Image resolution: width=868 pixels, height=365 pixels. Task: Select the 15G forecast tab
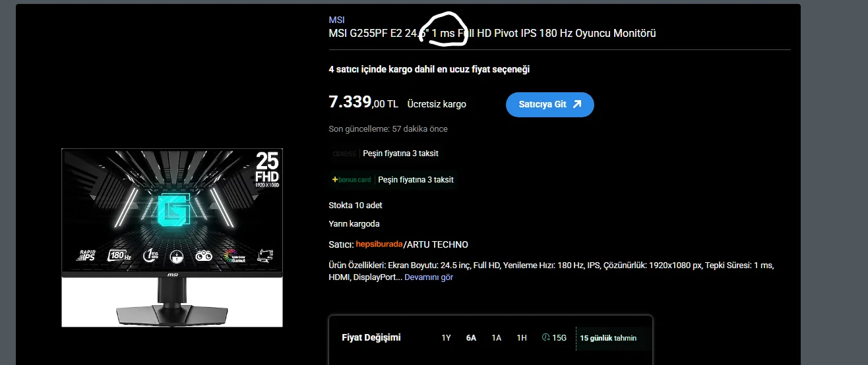554,338
